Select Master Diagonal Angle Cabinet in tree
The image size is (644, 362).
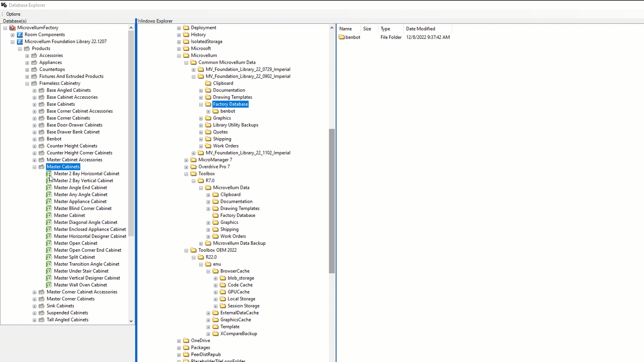point(85,222)
